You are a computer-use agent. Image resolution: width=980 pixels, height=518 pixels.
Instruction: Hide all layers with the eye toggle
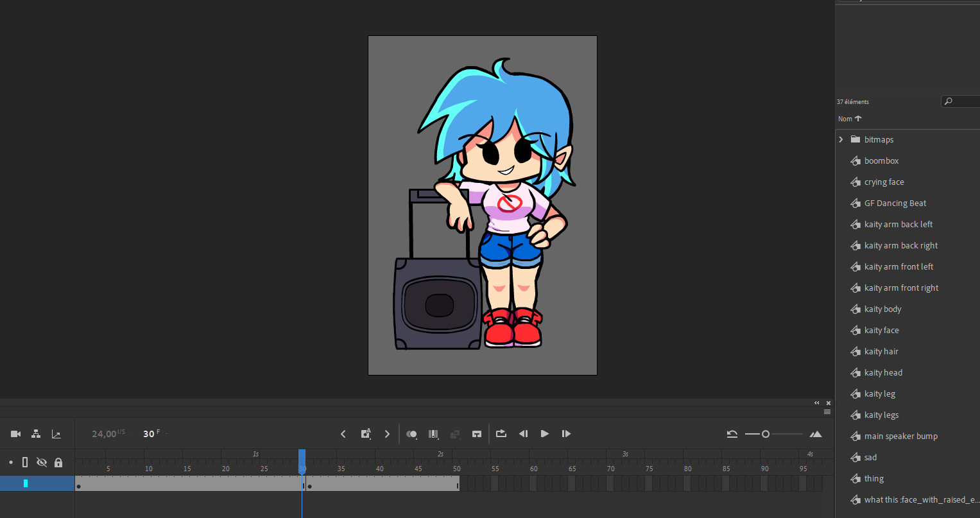[42, 462]
